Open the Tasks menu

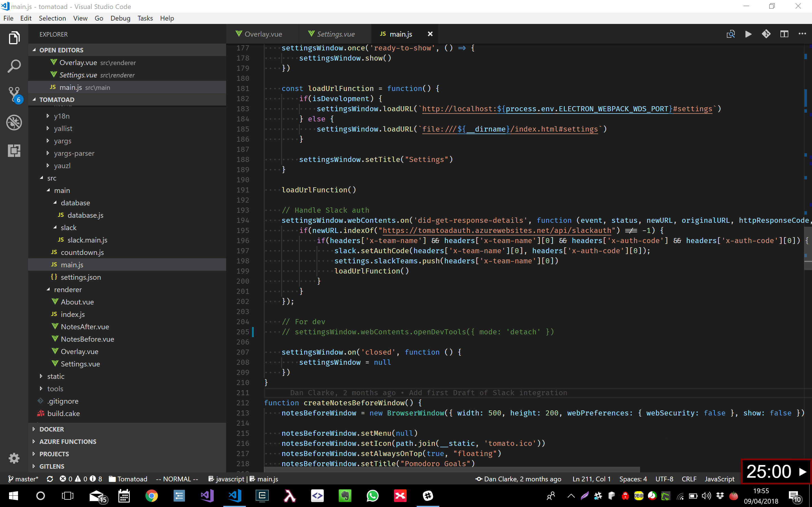(x=145, y=18)
